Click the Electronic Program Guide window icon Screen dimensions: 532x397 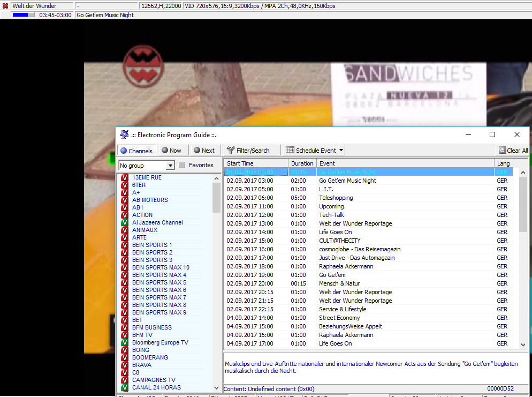(x=124, y=135)
